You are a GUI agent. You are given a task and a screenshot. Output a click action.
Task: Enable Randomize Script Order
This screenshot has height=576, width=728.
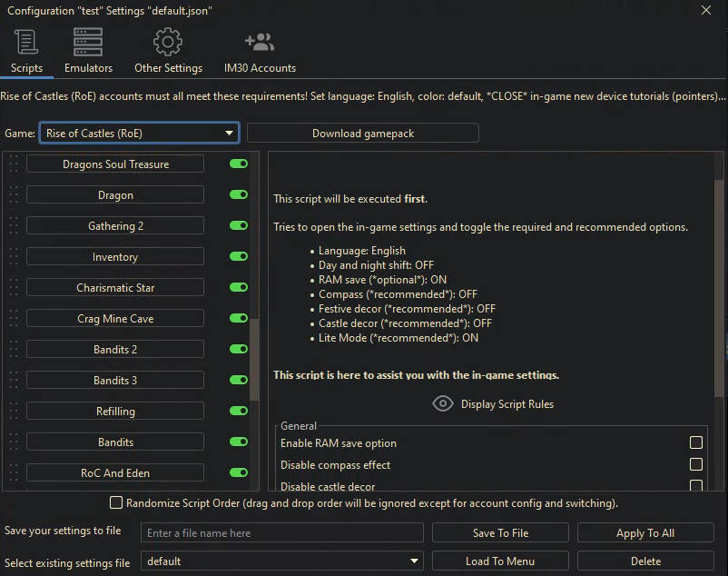(x=115, y=502)
